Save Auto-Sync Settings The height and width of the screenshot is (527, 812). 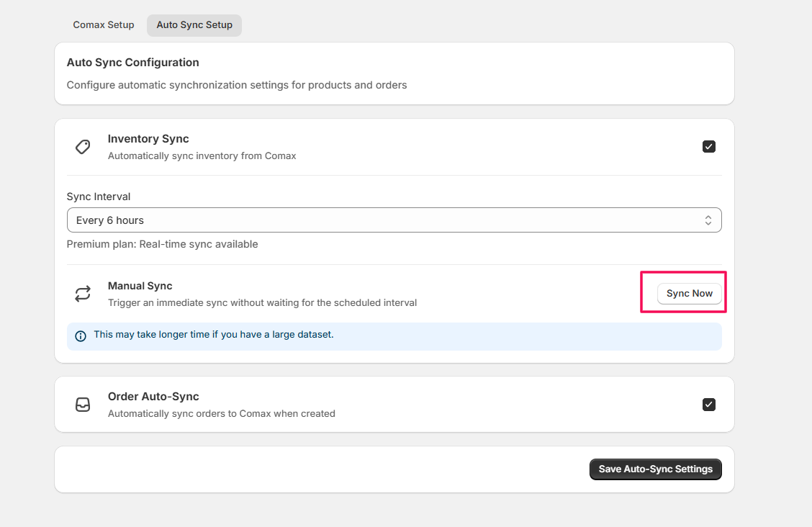655,469
